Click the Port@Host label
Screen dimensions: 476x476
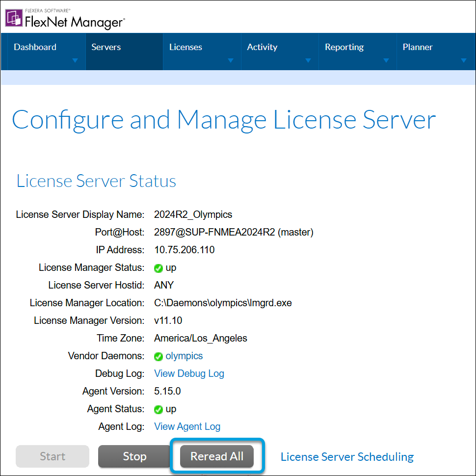pos(120,232)
